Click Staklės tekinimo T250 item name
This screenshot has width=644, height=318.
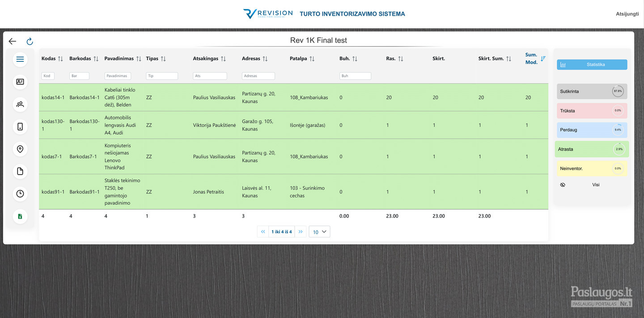pyautogui.click(x=123, y=192)
